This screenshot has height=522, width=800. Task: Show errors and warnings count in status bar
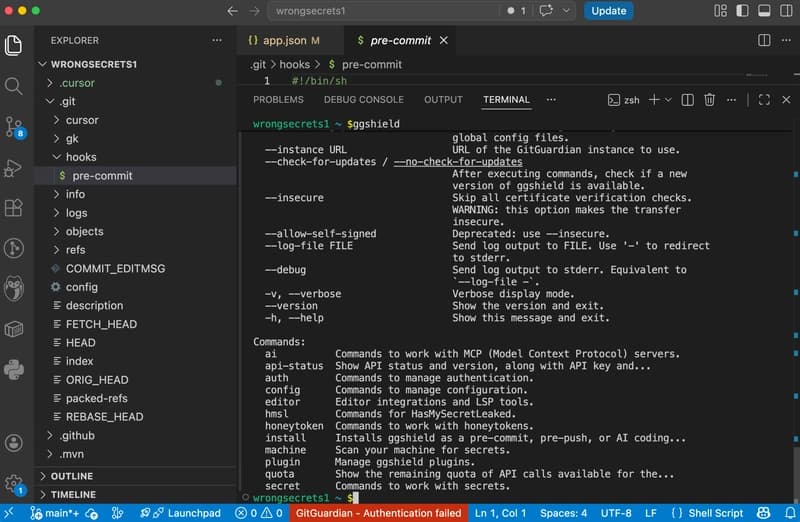click(259, 513)
